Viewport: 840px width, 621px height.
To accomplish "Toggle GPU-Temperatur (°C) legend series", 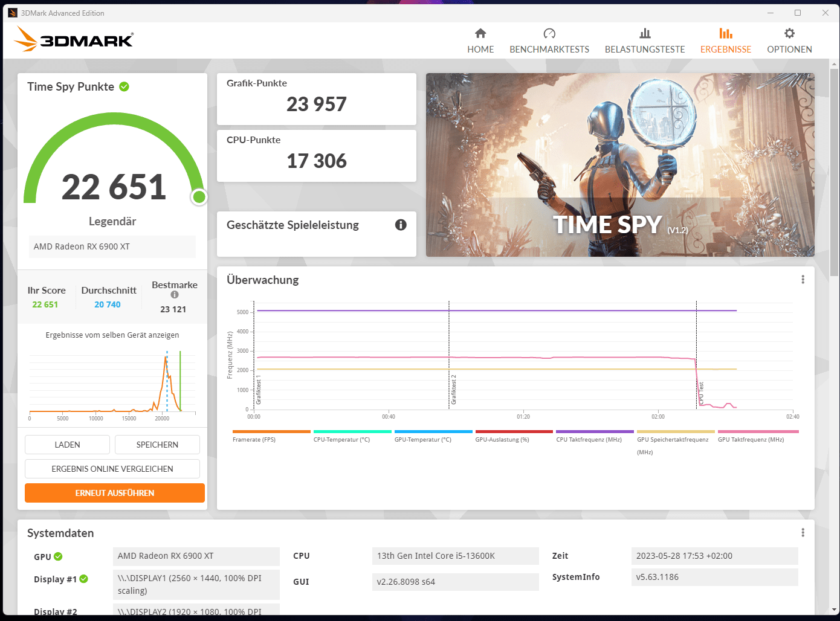I will [433, 436].
